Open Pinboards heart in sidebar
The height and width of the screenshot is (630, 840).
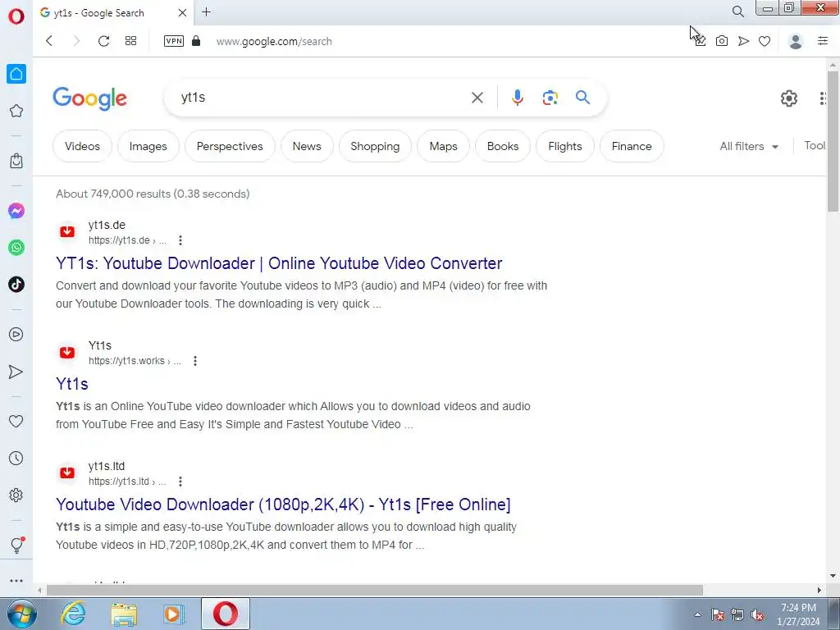click(16, 422)
